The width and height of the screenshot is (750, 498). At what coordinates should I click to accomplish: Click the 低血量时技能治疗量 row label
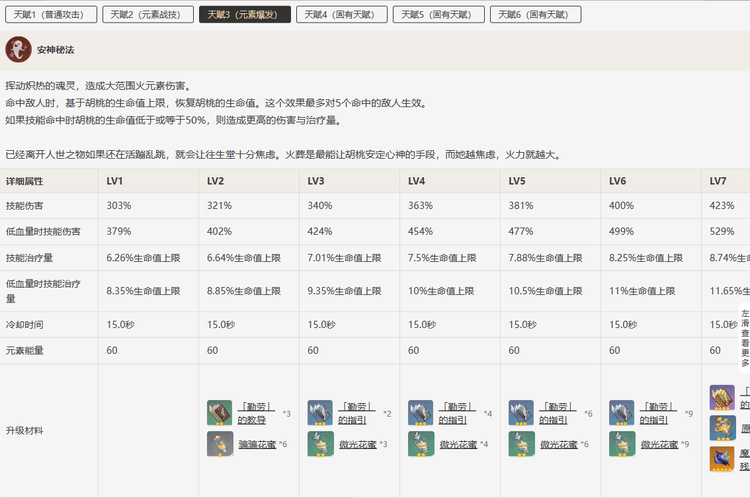pos(43,291)
